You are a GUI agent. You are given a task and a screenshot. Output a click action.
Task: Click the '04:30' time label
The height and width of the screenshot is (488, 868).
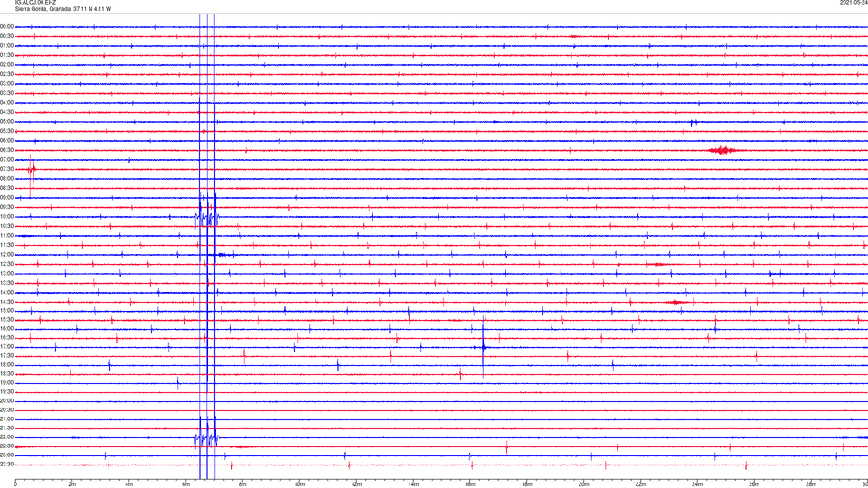point(6,112)
